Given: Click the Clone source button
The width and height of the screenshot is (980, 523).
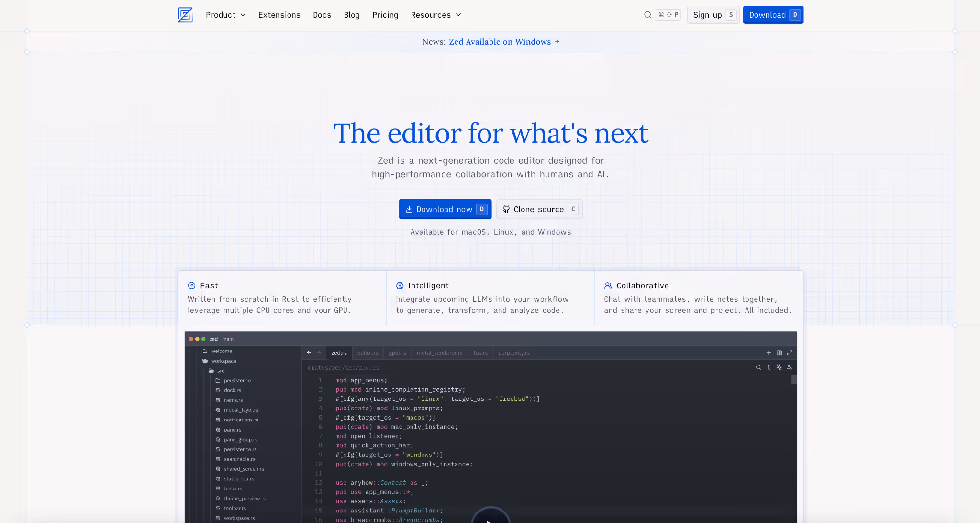Looking at the screenshot, I should coord(539,209).
